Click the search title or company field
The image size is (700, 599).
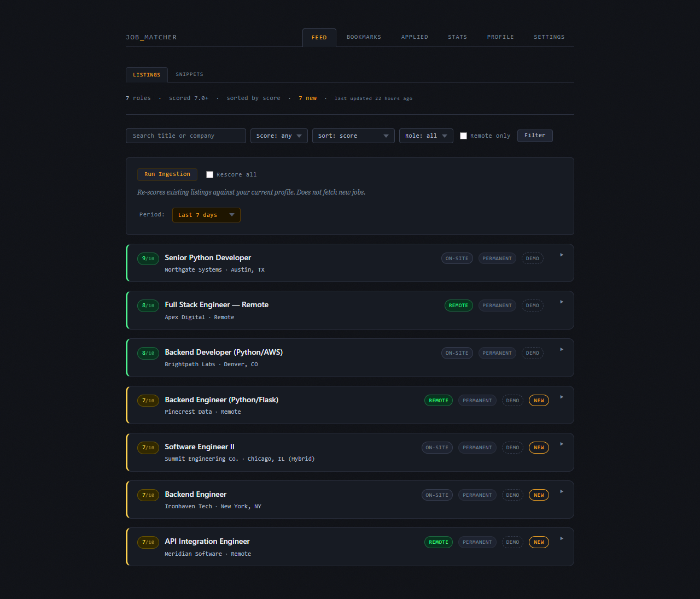(x=186, y=136)
